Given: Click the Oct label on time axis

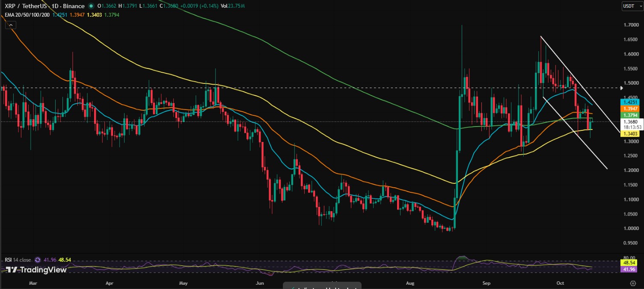Looking at the screenshot, I should [x=561, y=283].
